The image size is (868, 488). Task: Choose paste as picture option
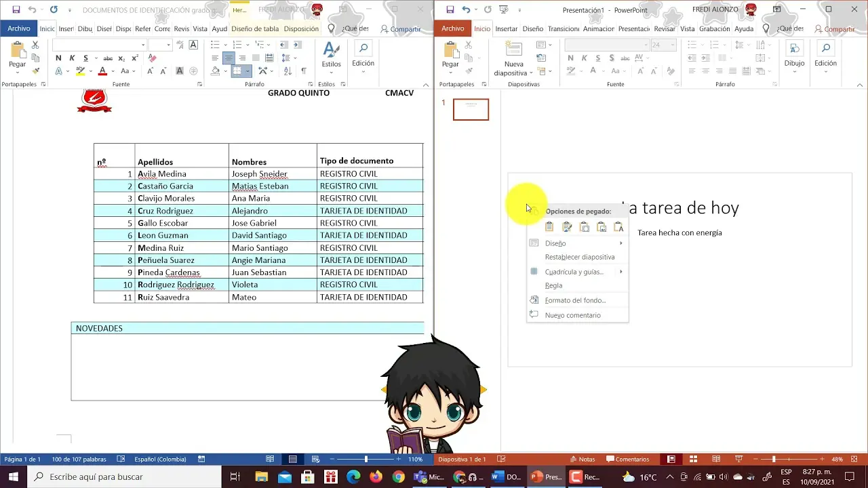pos(601,227)
